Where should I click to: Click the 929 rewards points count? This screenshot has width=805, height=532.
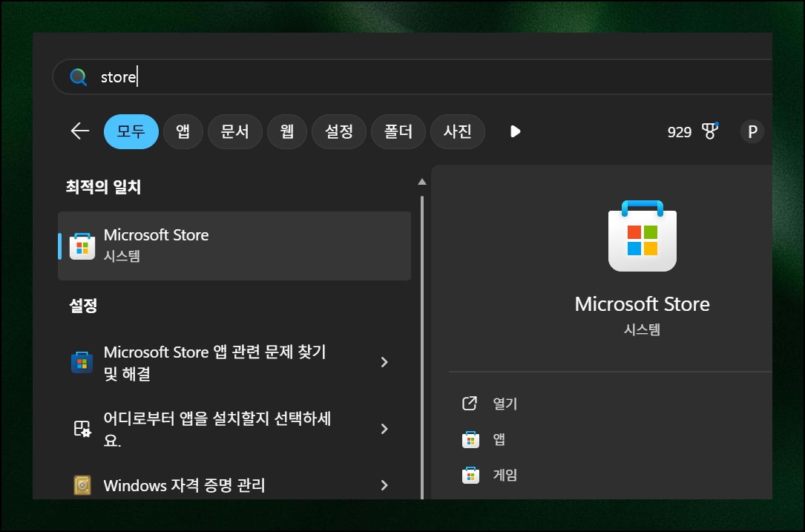point(679,132)
